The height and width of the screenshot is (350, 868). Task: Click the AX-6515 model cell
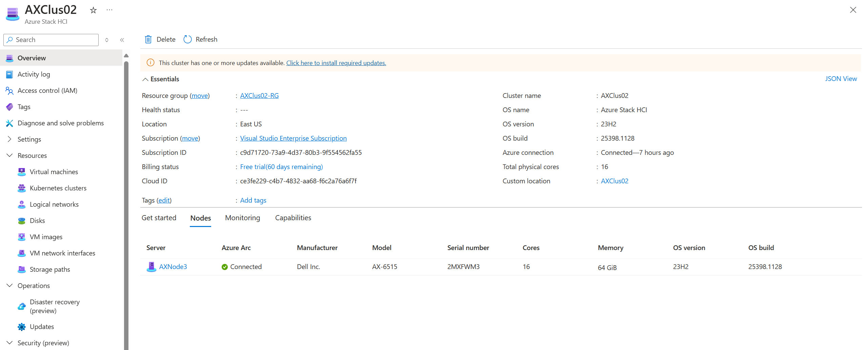pos(385,267)
